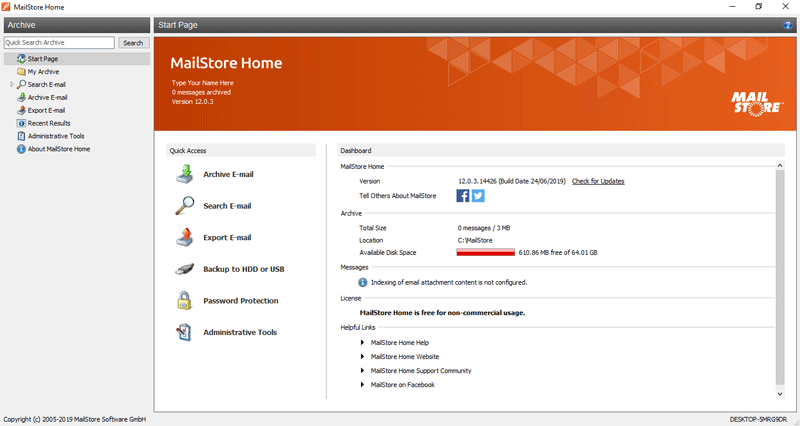Open Export E-mail label in the sidebar
The image size is (800, 426).
point(46,110)
